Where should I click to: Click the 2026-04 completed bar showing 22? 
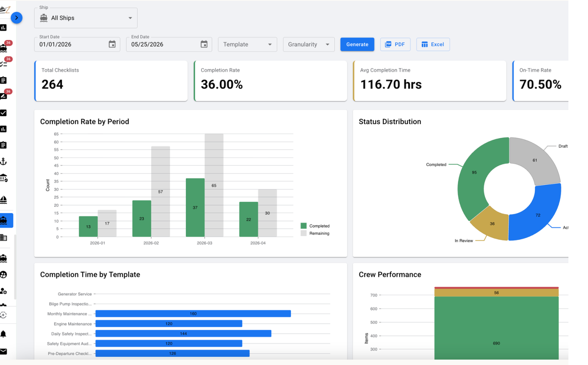click(249, 219)
